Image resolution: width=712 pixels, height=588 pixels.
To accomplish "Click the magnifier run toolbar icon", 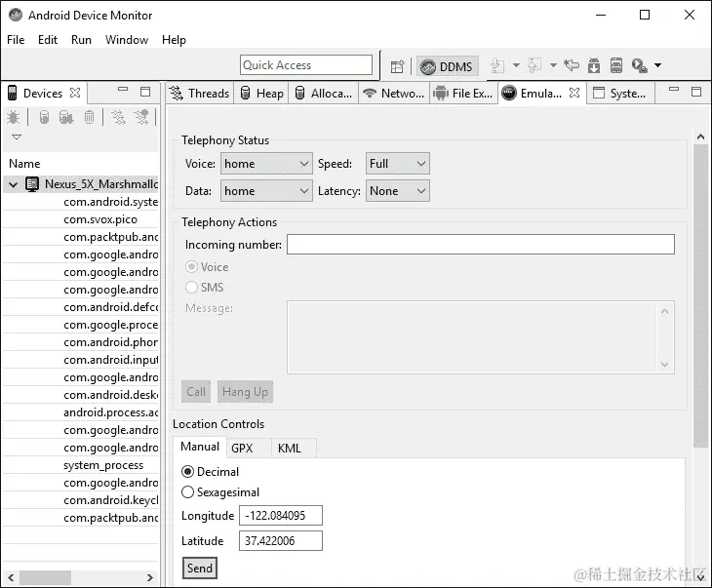I will point(640,66).
